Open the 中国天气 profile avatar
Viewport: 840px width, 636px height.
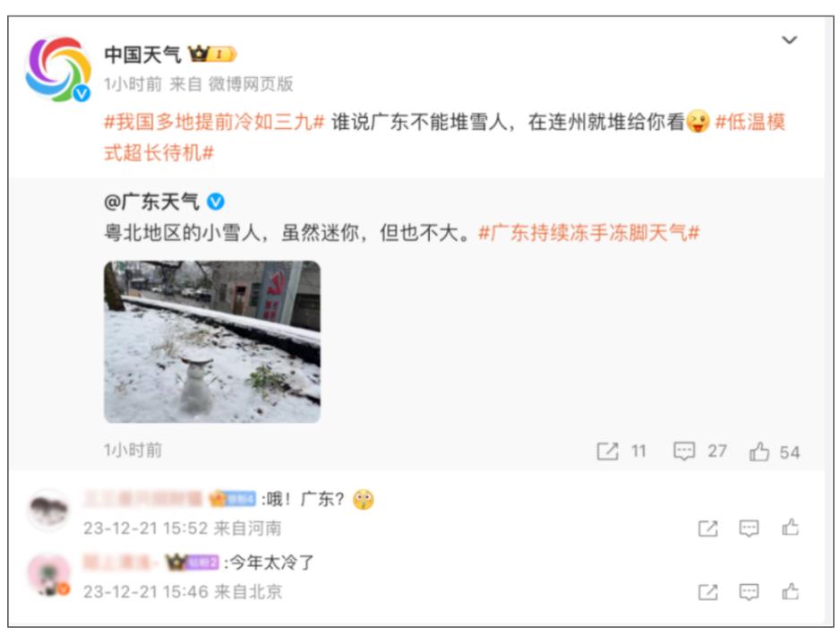point(58,70)
